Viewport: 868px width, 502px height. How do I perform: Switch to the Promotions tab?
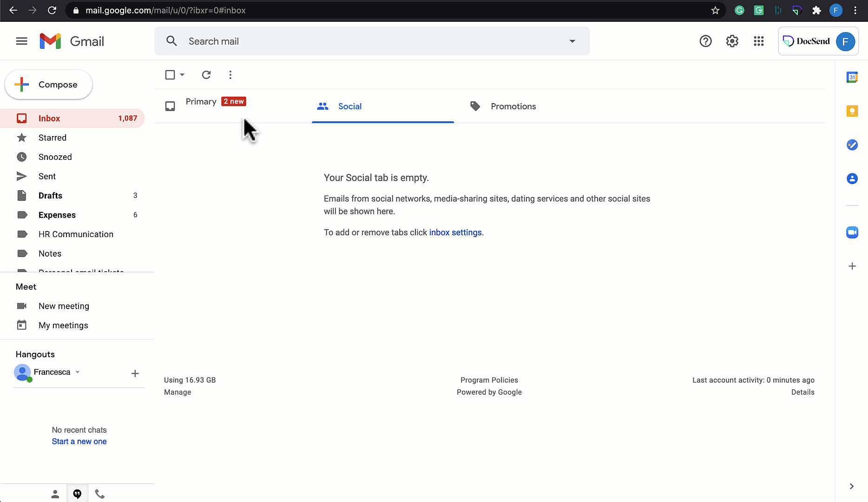513,106
